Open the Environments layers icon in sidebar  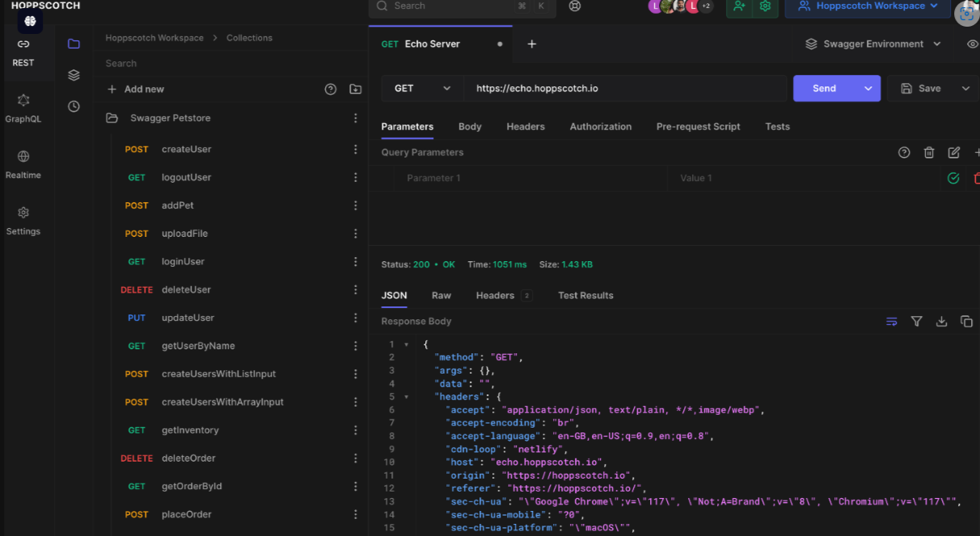point(74,75)
